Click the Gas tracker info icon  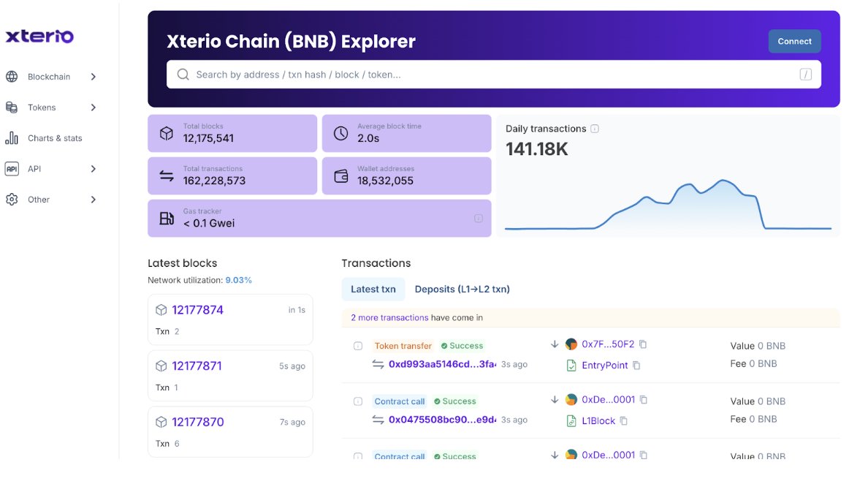(479, 218)
